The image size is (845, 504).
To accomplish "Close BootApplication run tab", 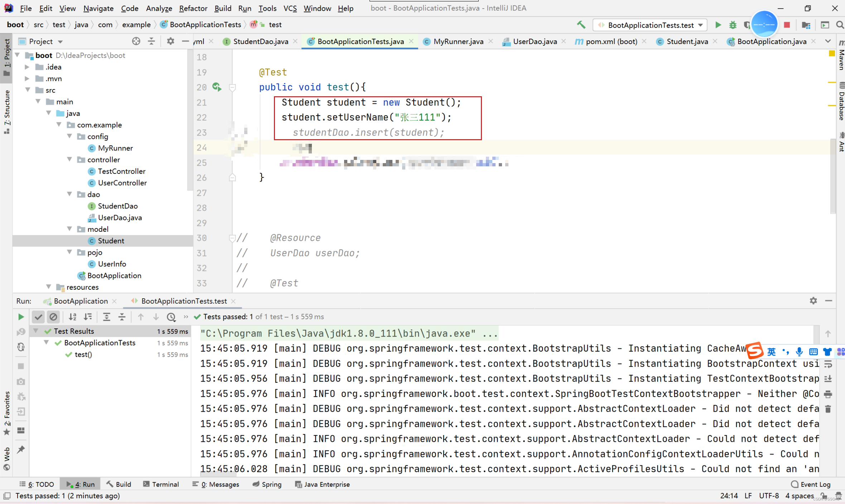I will point(114,301).
